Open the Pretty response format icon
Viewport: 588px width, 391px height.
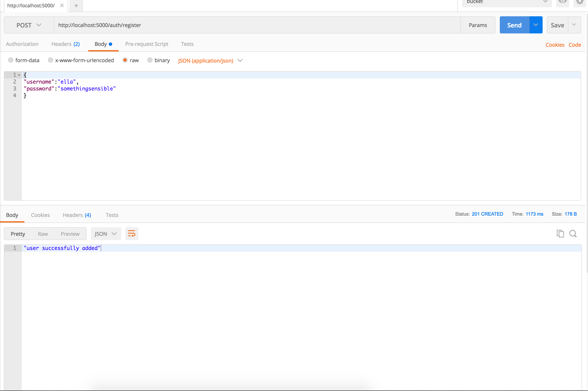point(18,234)
